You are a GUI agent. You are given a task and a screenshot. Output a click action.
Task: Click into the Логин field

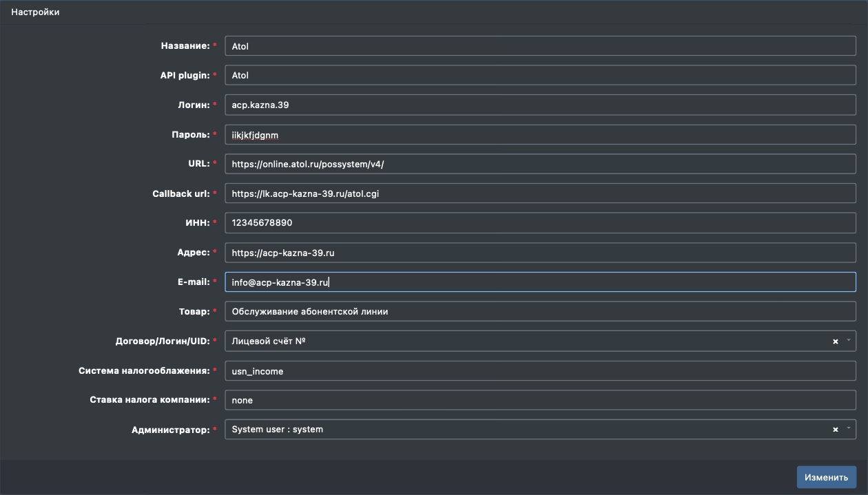(540, 105)
